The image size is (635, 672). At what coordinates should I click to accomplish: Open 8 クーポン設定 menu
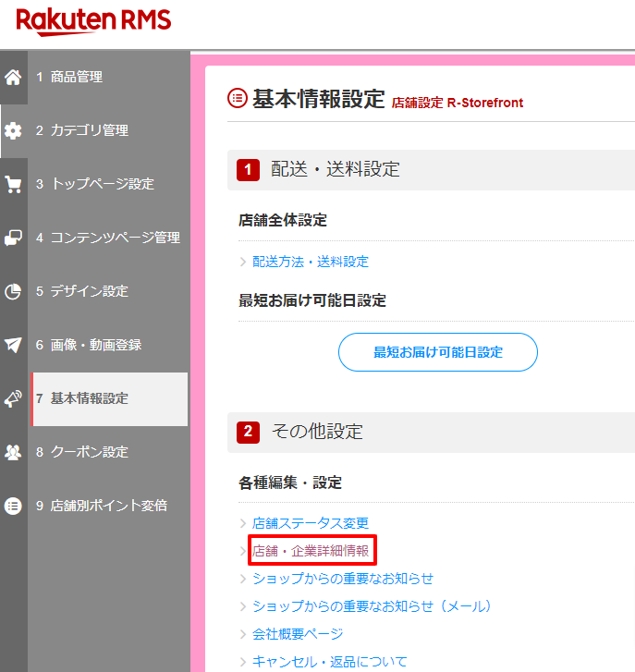click(109, 452)
